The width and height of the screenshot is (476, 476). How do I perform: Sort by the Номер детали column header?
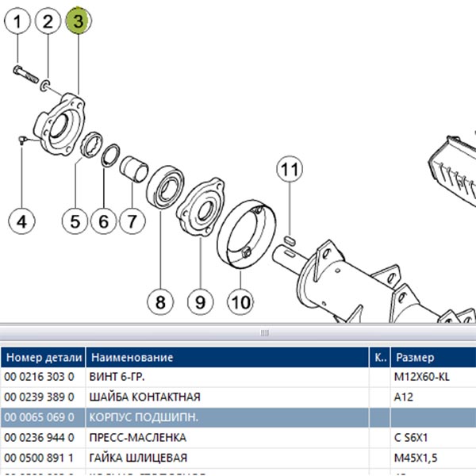pyautogui.click(x=43, y=357)
